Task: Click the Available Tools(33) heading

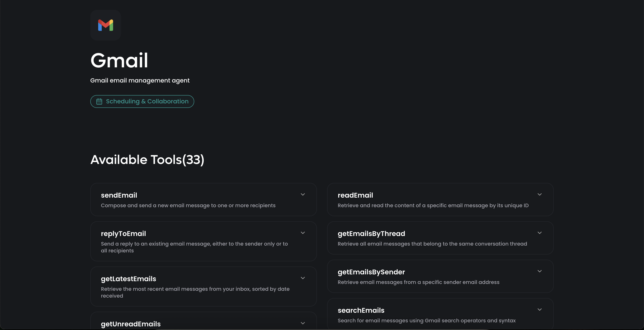Action: pos(147,160)
